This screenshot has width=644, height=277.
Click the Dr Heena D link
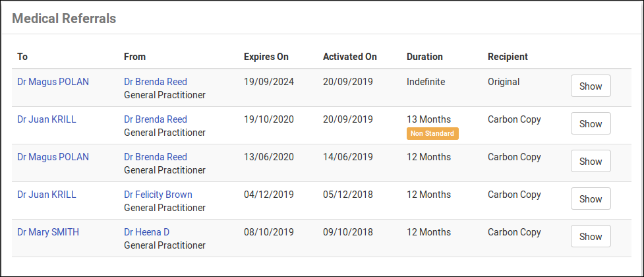tap(147, 232)
